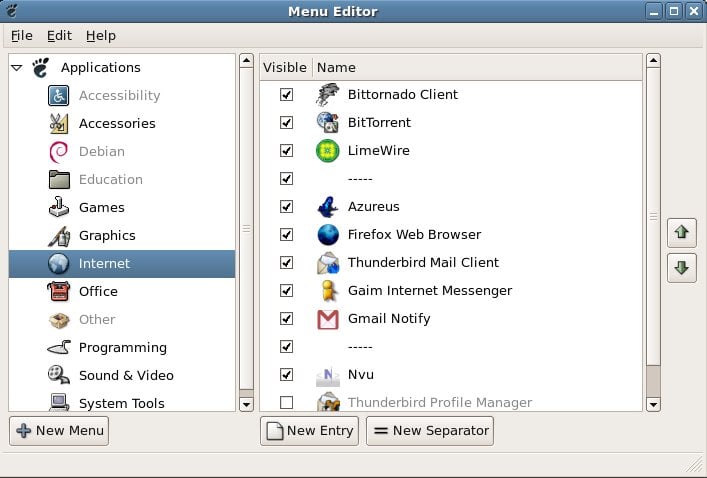Click the Internet globe icon

coord(59,264)
